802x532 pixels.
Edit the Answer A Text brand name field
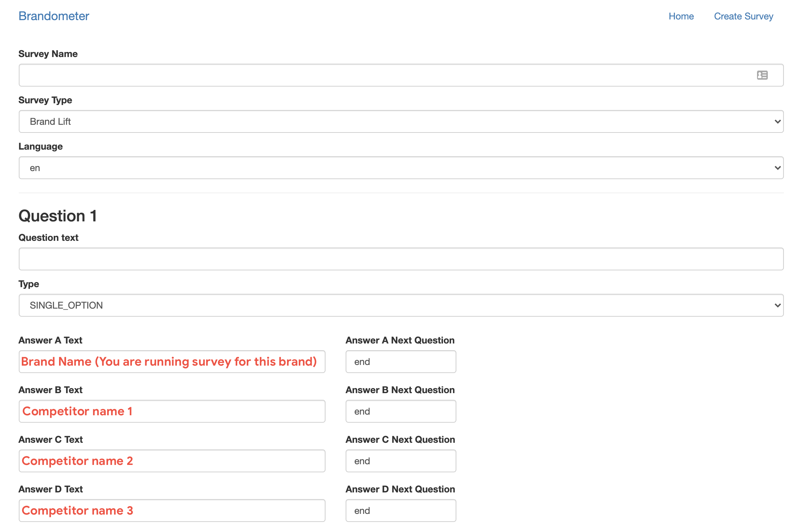172,362
